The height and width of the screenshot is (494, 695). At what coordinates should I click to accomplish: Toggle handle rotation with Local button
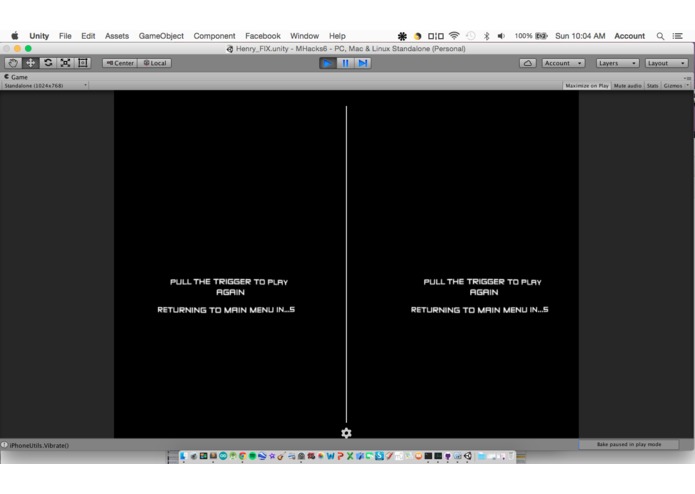155,63
